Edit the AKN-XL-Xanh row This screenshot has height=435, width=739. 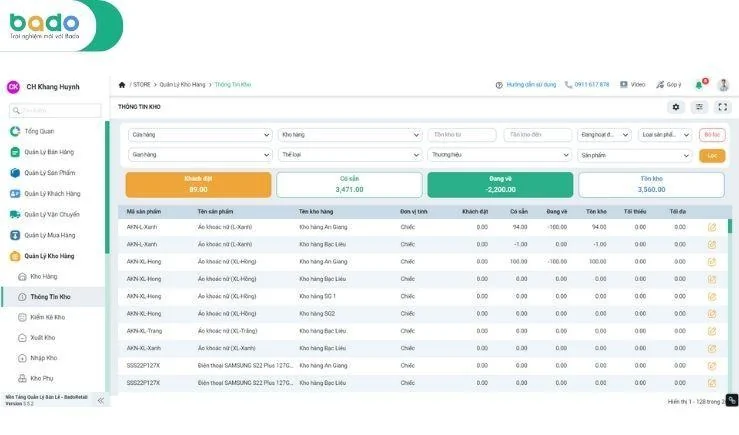click(712, 348)
